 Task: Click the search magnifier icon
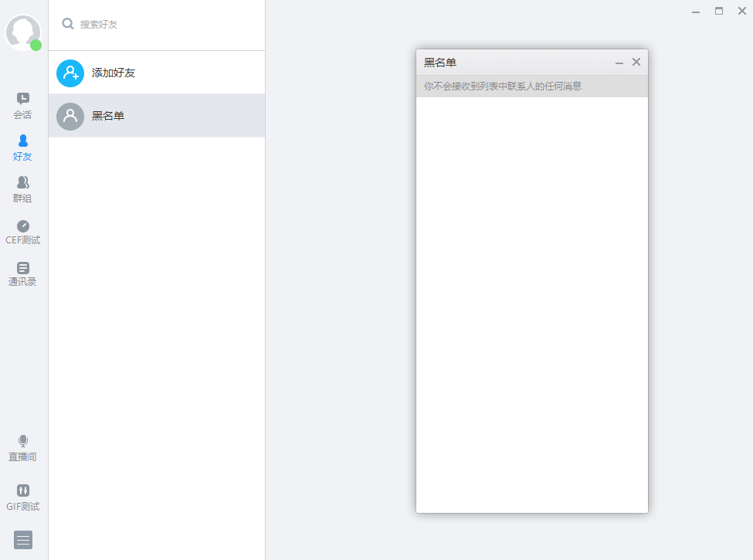(x=68, y=23)
